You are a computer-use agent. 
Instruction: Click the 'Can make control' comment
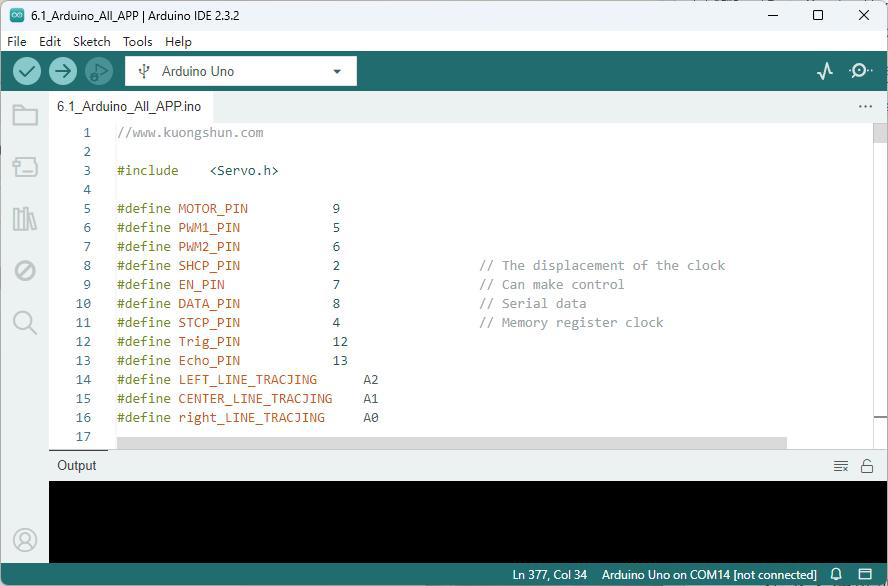pos(552,285)
